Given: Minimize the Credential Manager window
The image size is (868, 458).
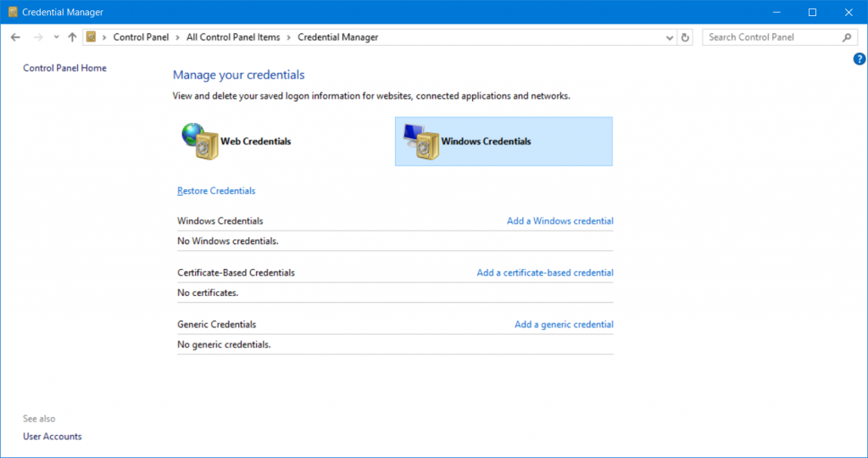Looking at the screenshot, I should point(776,12).
